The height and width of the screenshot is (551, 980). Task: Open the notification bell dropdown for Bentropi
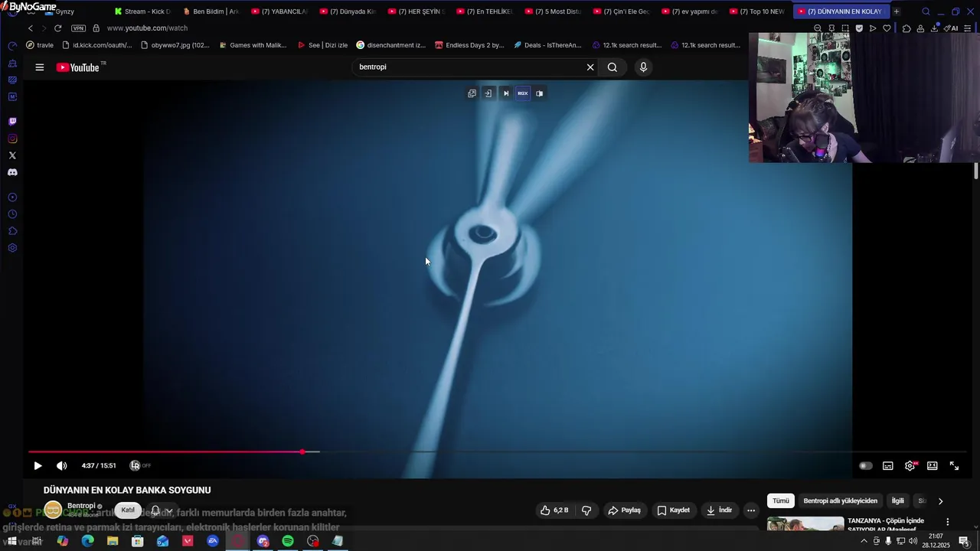162,510
